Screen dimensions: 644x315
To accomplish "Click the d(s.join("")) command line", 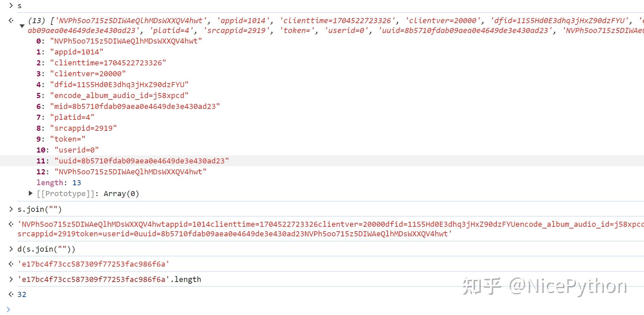I will pos(46,249).
